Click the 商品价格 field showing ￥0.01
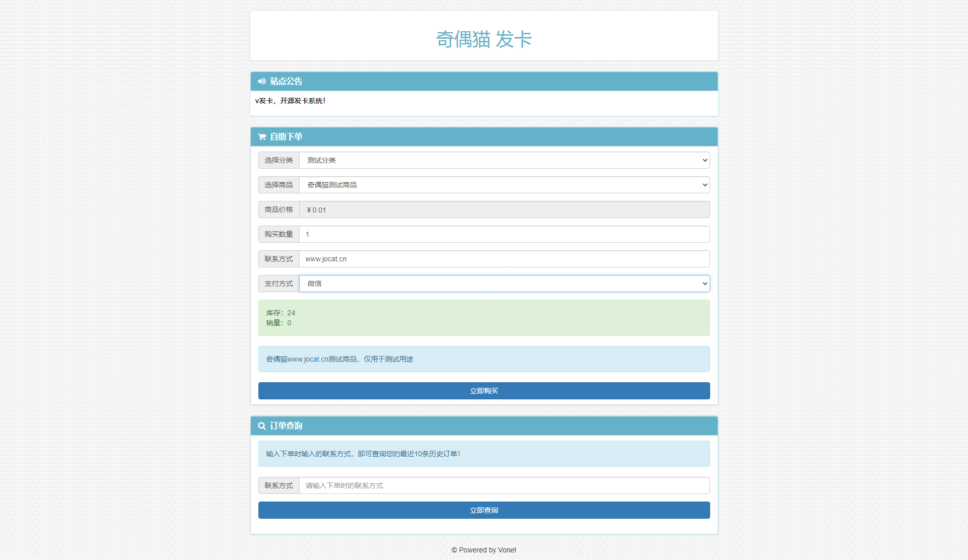 pyautogui.click(x=504, y=209)
